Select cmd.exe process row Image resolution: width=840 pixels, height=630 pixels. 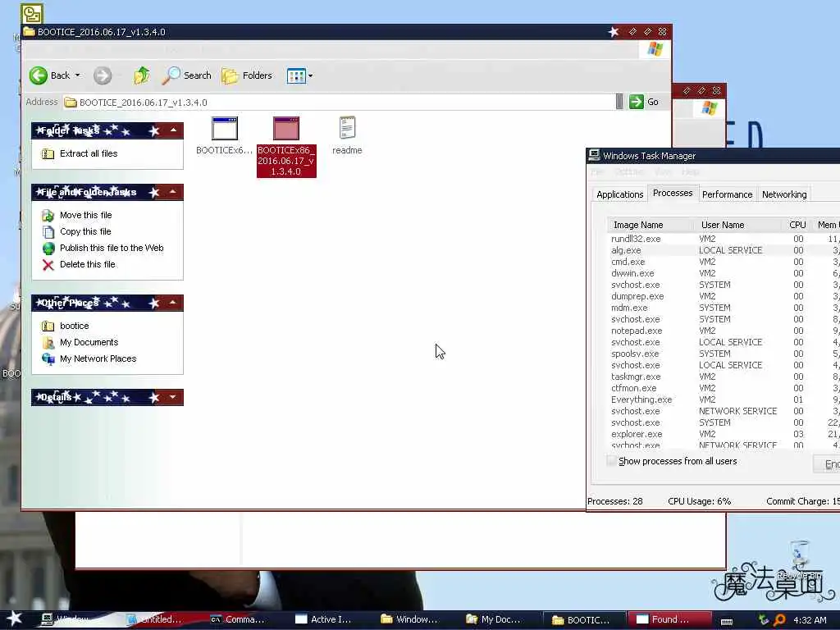[x=724, y=262]
